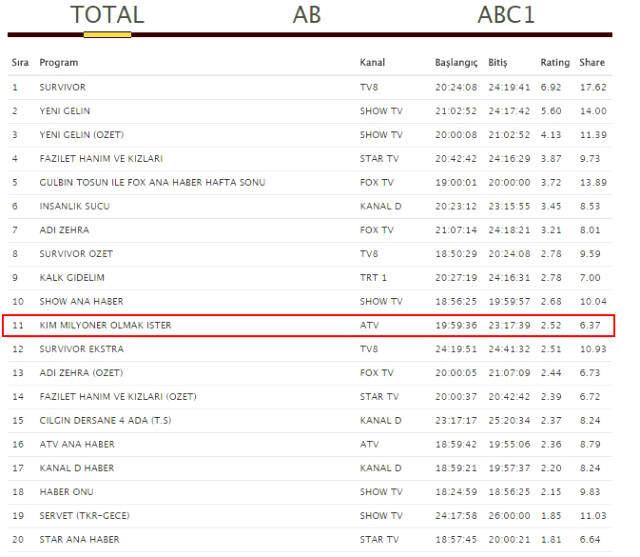
Task: Click the 17.62 share value
Action: click(x=593, y=87)
